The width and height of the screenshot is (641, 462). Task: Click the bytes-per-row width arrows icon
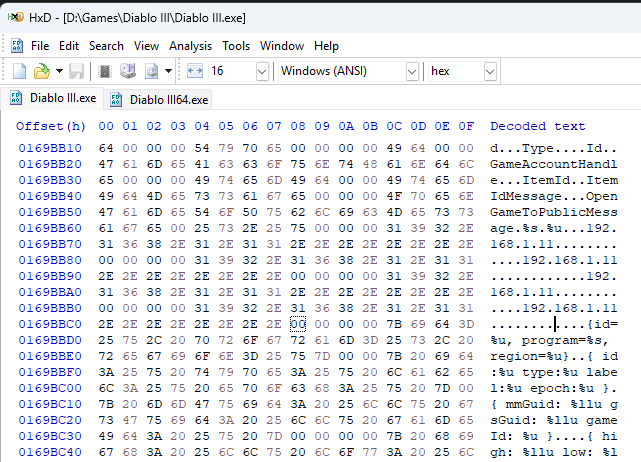tap(195, 71)
